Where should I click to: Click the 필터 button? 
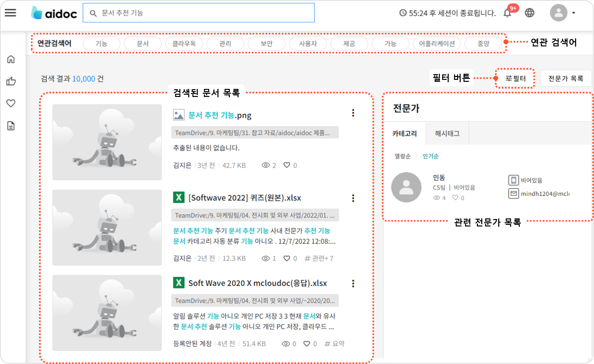pyautogui.click(x=515, y=78)
